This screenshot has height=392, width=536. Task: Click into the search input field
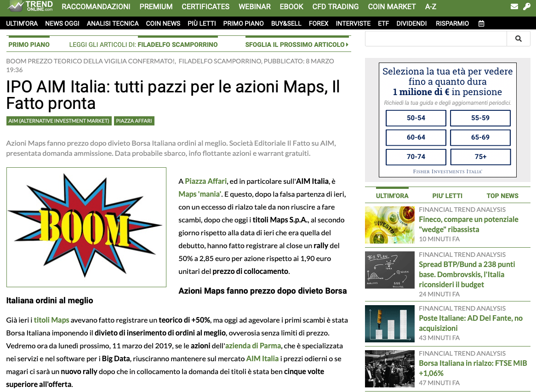[x=436, y=39]
